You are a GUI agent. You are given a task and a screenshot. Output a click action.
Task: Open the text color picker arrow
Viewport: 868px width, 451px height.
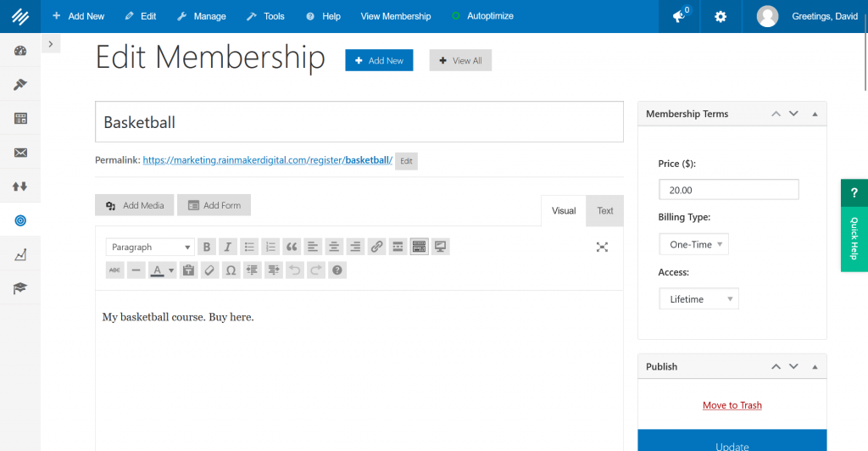(171, 270)
